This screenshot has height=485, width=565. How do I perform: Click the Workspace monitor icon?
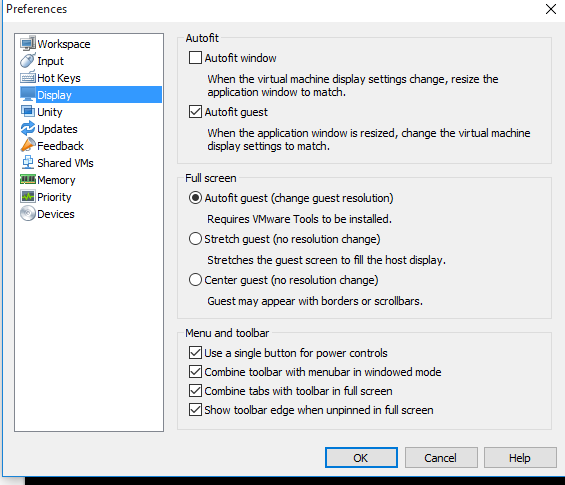click(28, 44)
